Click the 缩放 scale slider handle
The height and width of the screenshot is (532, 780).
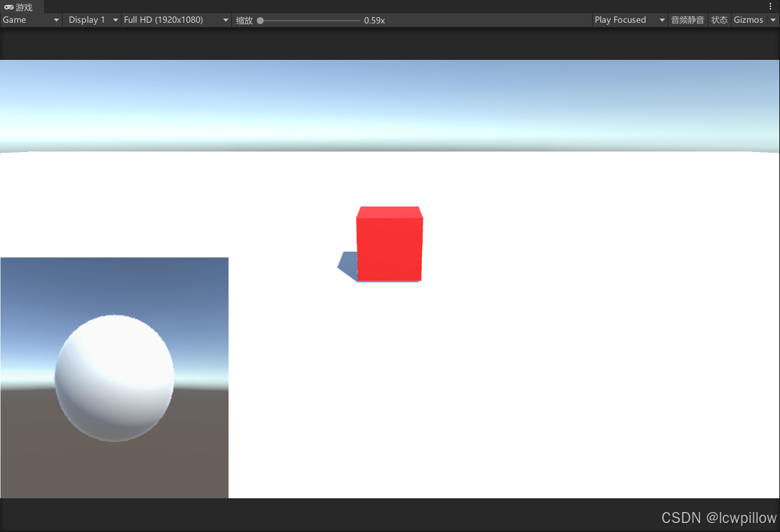pos(260,21)
